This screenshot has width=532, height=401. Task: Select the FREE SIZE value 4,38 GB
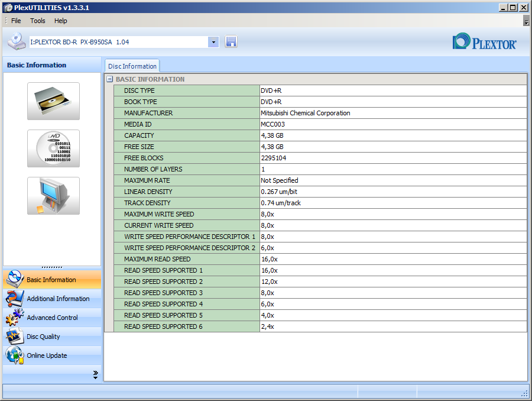(272, 147)
